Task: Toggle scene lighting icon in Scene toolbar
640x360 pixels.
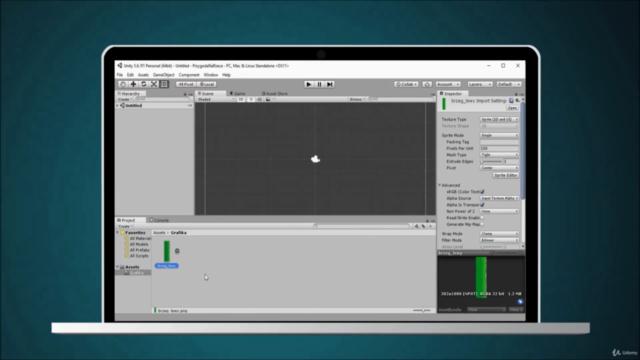Action: tap(251, 99)
